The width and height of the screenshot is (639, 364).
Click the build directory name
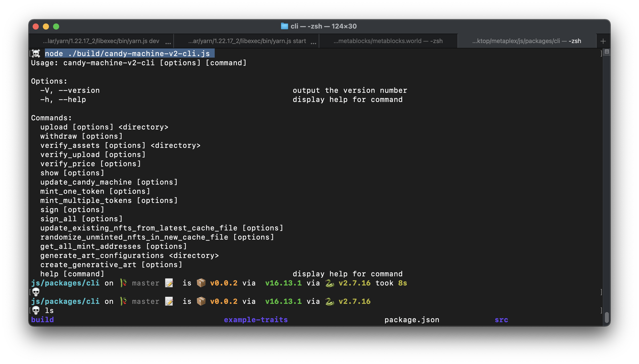pyautogui.click(x=43, y=320)
